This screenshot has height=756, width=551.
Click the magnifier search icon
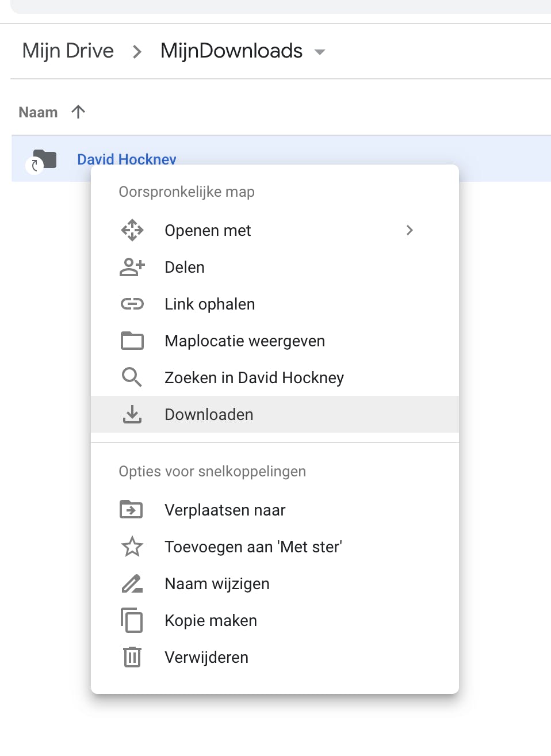click(x=132, y=377)
